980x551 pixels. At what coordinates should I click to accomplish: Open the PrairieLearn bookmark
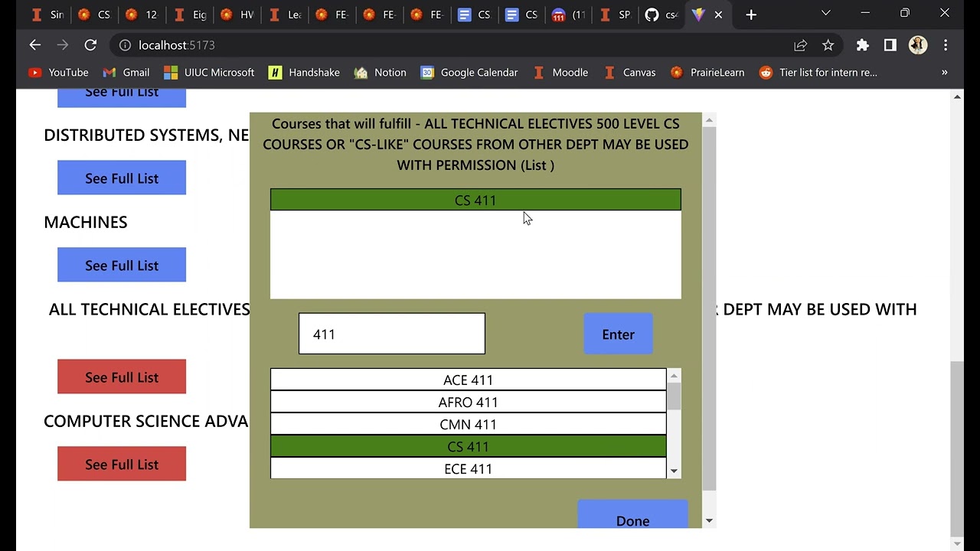707,72
